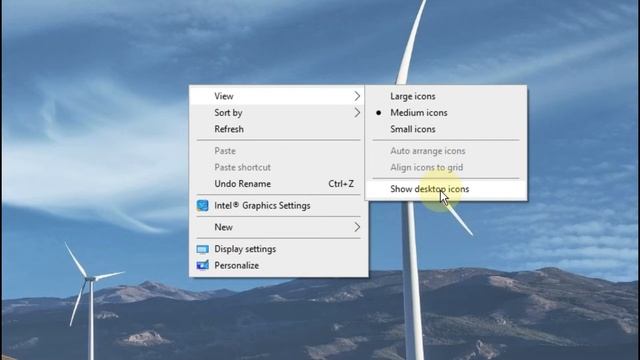
Task: Open the View submenu entry
Action: (x=278, y=96)
